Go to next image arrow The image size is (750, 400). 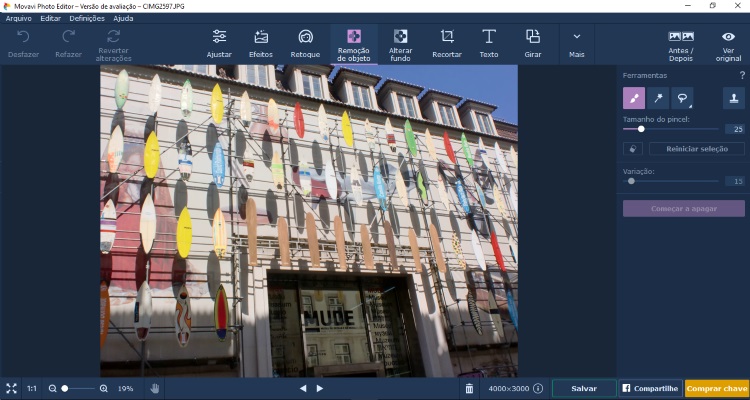coord(320,388)
